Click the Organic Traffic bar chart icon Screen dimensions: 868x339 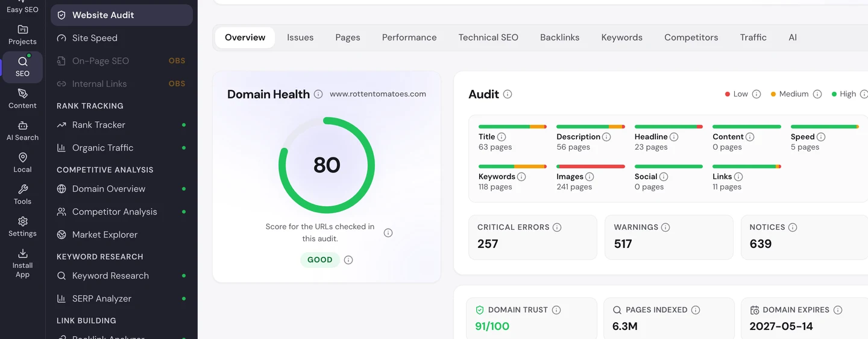(x=61, y=148)
